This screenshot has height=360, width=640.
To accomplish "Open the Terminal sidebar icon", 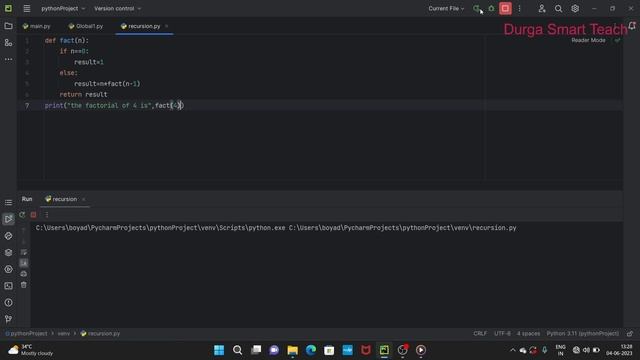I will coord(8,286).
